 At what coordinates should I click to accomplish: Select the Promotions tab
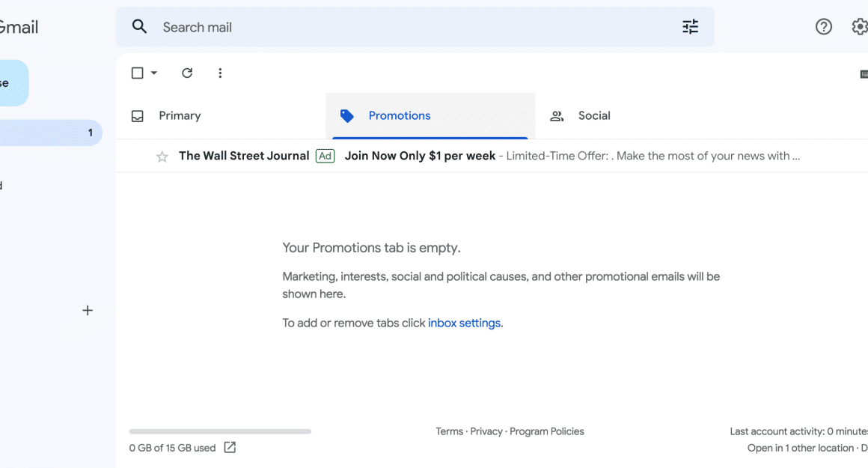click(x=399, y=116)
